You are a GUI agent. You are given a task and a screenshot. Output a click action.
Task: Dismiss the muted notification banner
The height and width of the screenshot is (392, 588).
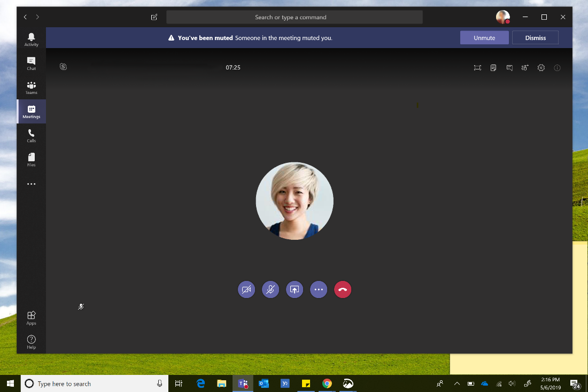tap(535, 37)
